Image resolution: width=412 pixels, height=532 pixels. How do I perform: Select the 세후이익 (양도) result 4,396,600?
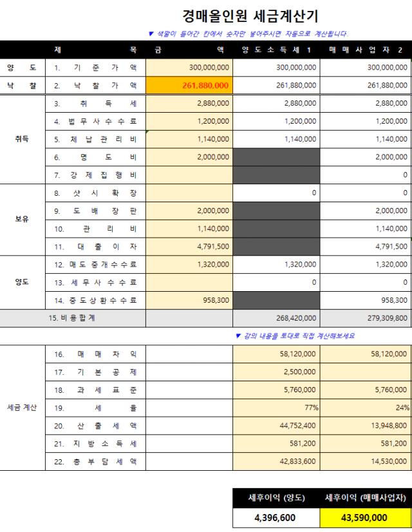(276, 518)
